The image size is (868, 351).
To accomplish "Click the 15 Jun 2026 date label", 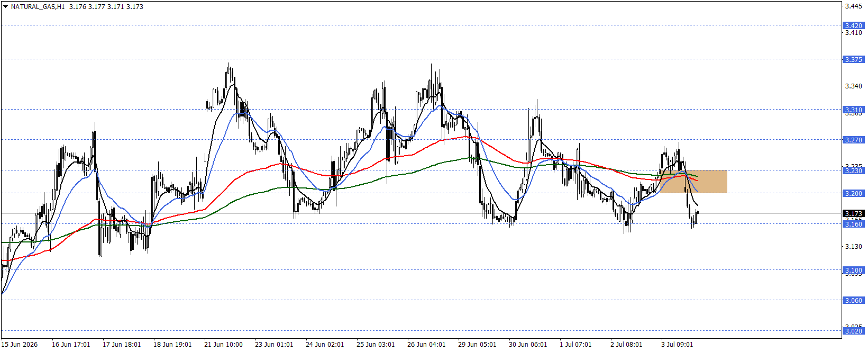I will pyautogui.click(x=20, y=345).
